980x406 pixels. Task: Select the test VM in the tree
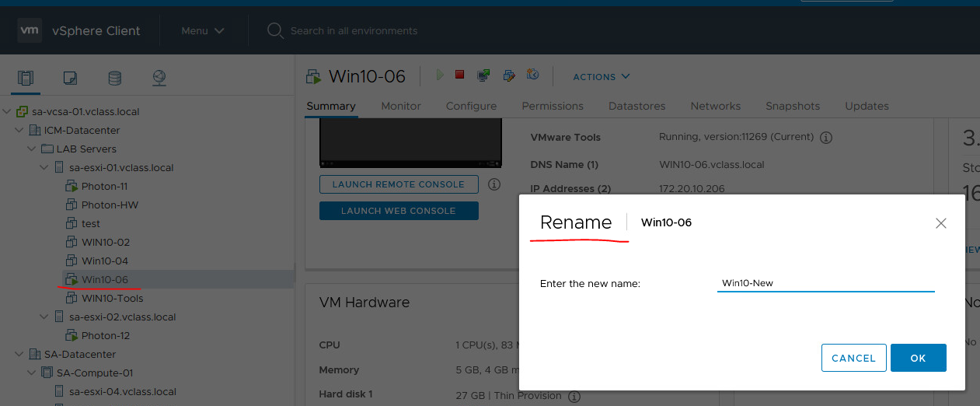(91, 223)
